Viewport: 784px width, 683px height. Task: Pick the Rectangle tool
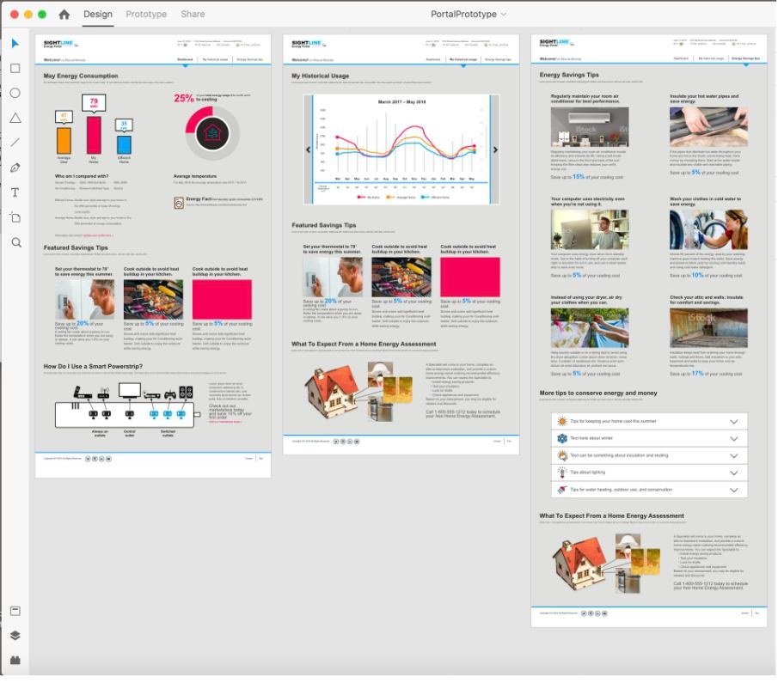(x=15, y=69)
